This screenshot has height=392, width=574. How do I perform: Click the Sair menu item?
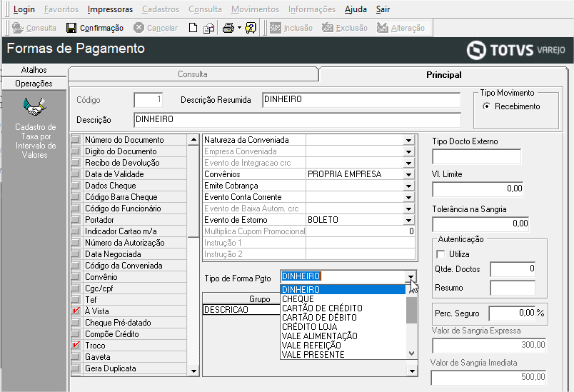pos(383,9)
